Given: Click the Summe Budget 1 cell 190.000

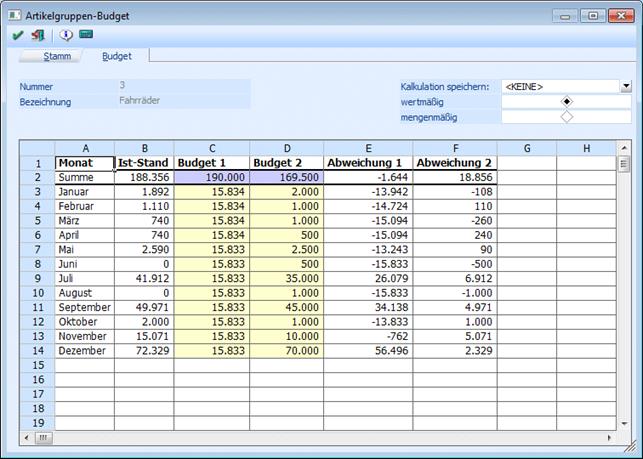Looking at the screenshot, I should pyautogui.click(x=211, y=177).
